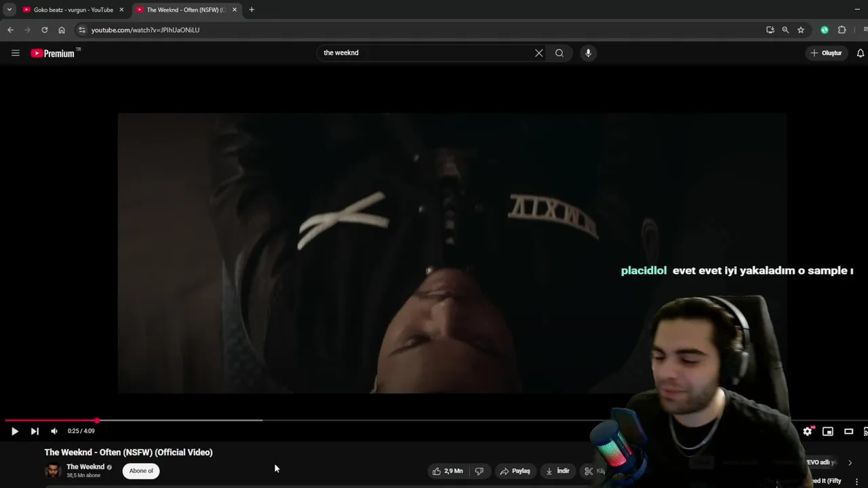
Task: Click the 0:25 / 4:09 time display
Action: (81, 431)
